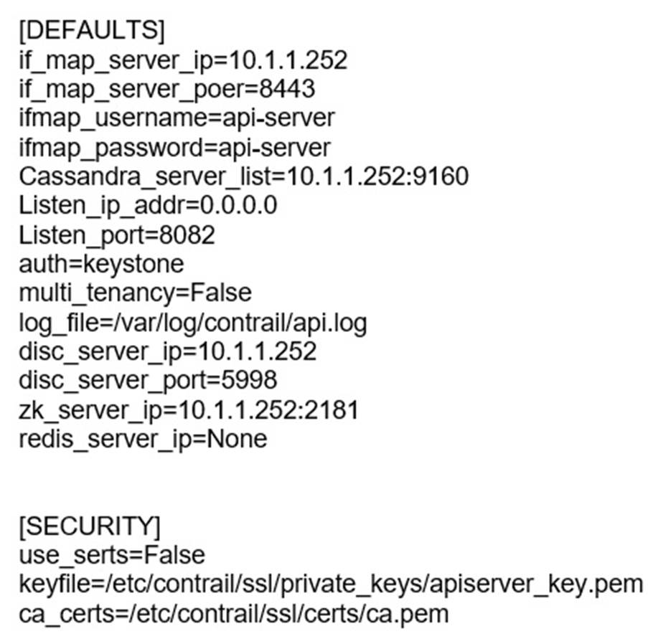Viewport: 653px width, 644px height.
Task: Click the Listen_ip_addr=0.0.0.0 line
Action: [148, 205]
